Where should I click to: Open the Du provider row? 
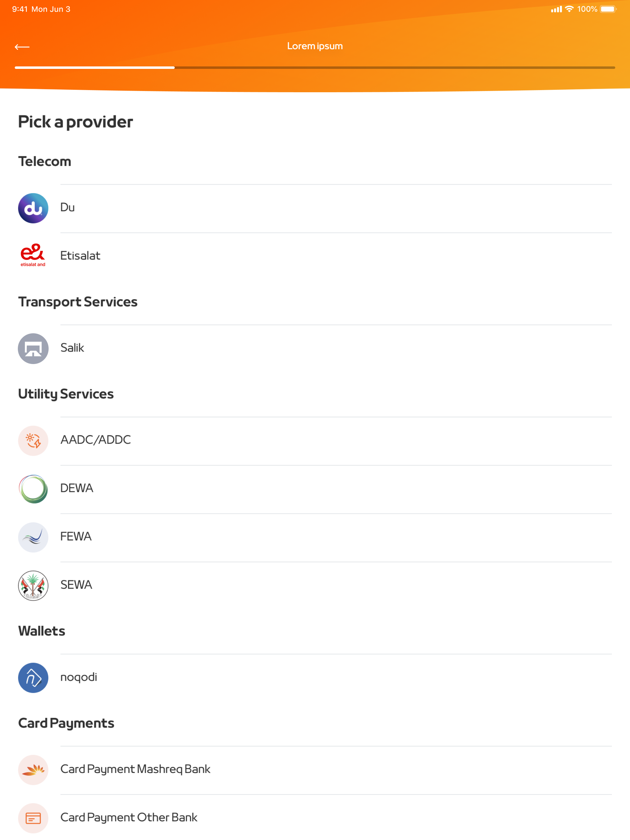(x=266, y=208)
